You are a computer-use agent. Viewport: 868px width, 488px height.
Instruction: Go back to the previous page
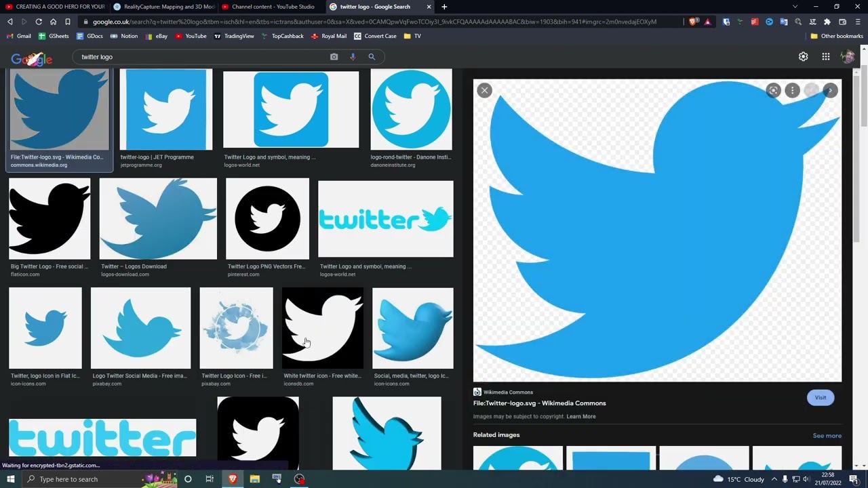point(9,22)
